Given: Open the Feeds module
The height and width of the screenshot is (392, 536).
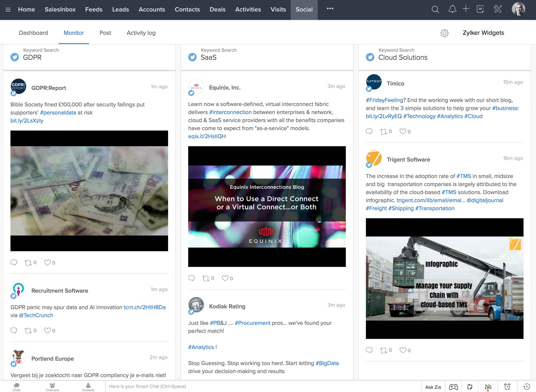Looking at the screenshot, I should click(x=94, y=9).
